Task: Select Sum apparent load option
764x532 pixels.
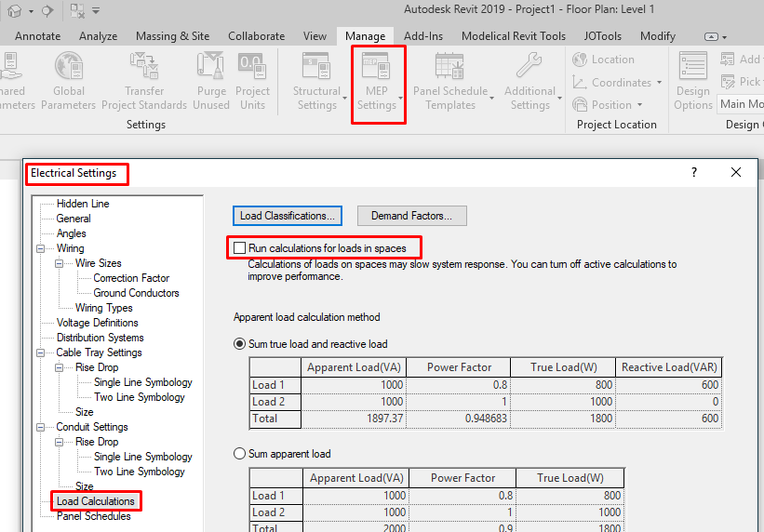Action: 239,454
